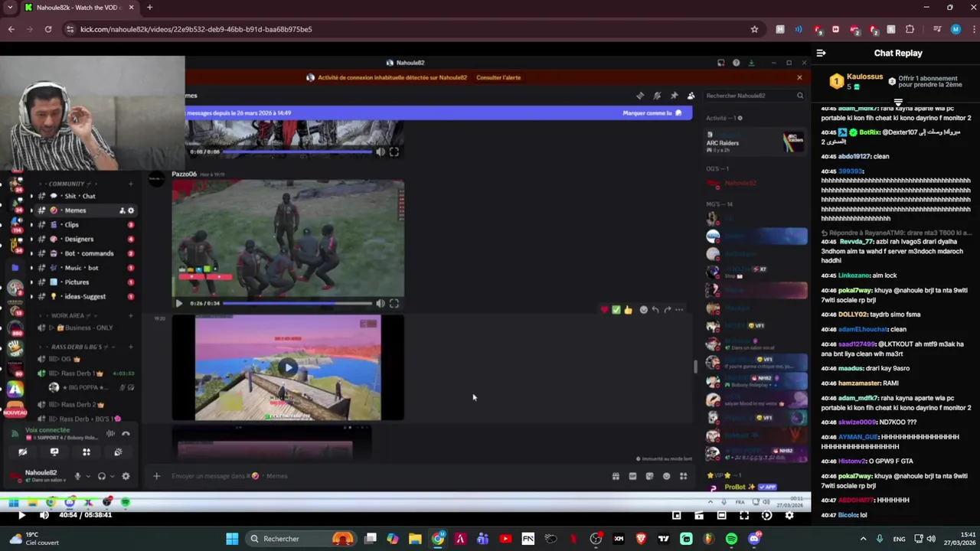Viewport: 980px width, 551px height.
Task: Mute the 0:26 / 0:34 Discord video
Action: (x=380, y=304)
